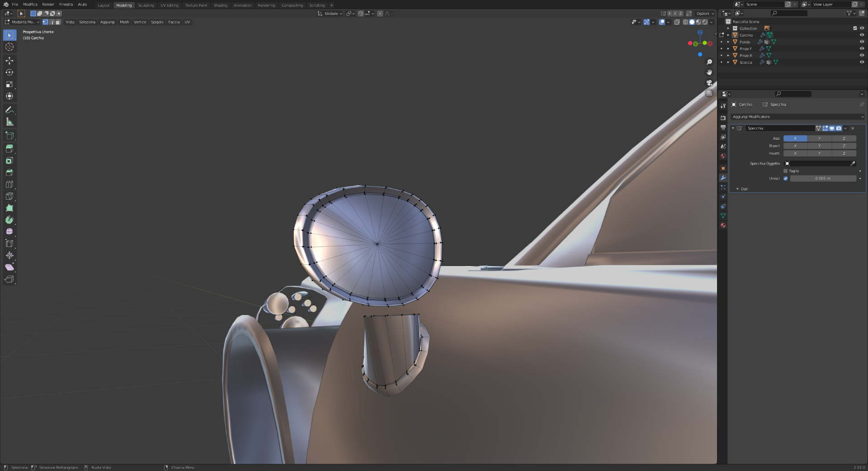Viewport: 868px width, 471px height.
Task: Open the mode selector dropdown
Action: (x=22, y=22)
